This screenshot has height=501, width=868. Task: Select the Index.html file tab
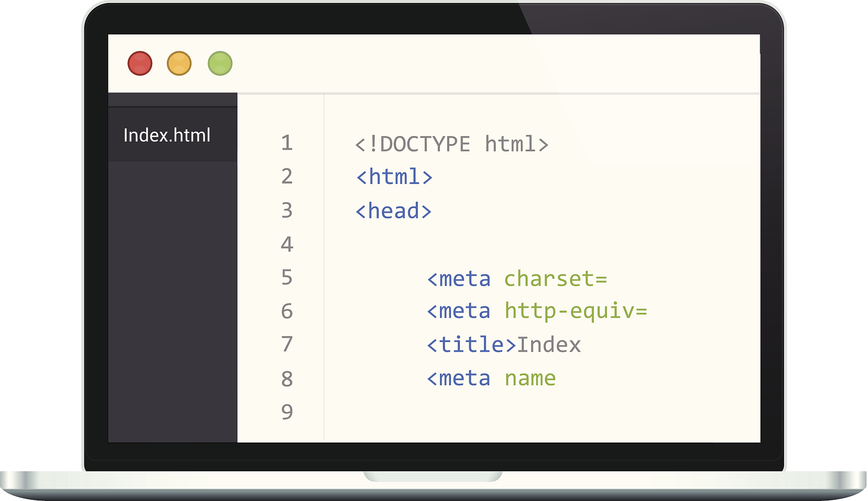click(167, 135)
